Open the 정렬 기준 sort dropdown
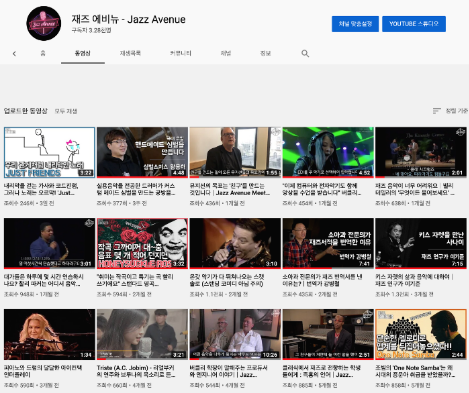Screen dimensions: 469x393 (x=450, y=111)
